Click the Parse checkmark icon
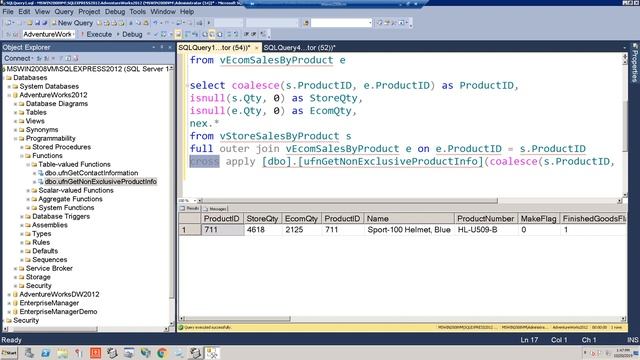 tap(156, 34)
